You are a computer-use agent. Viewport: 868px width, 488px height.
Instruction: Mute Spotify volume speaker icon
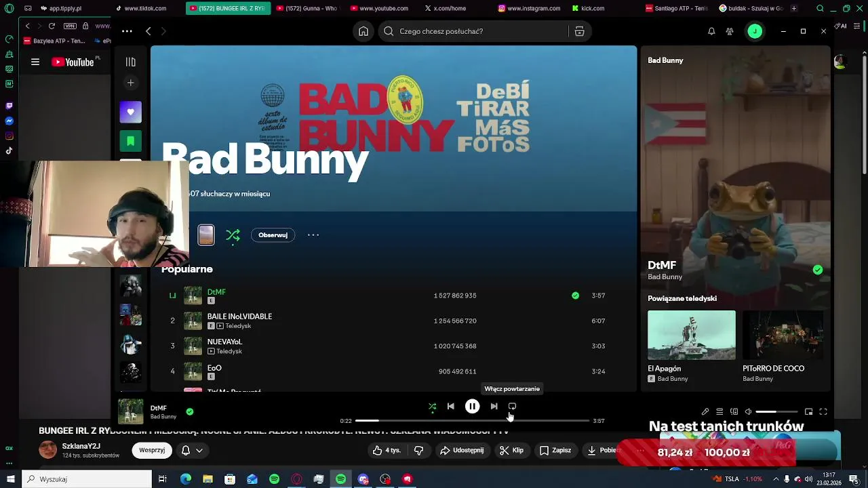click(748, 411)
